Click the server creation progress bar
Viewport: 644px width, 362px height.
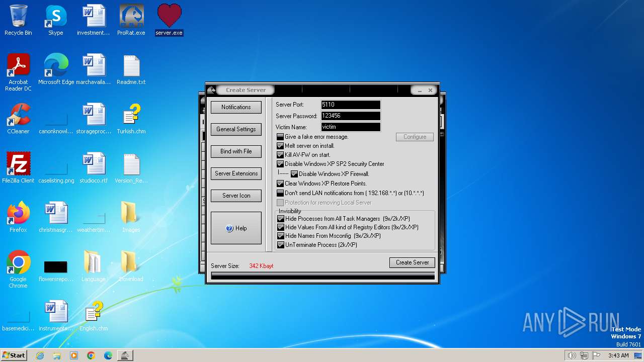coord(323,276)
